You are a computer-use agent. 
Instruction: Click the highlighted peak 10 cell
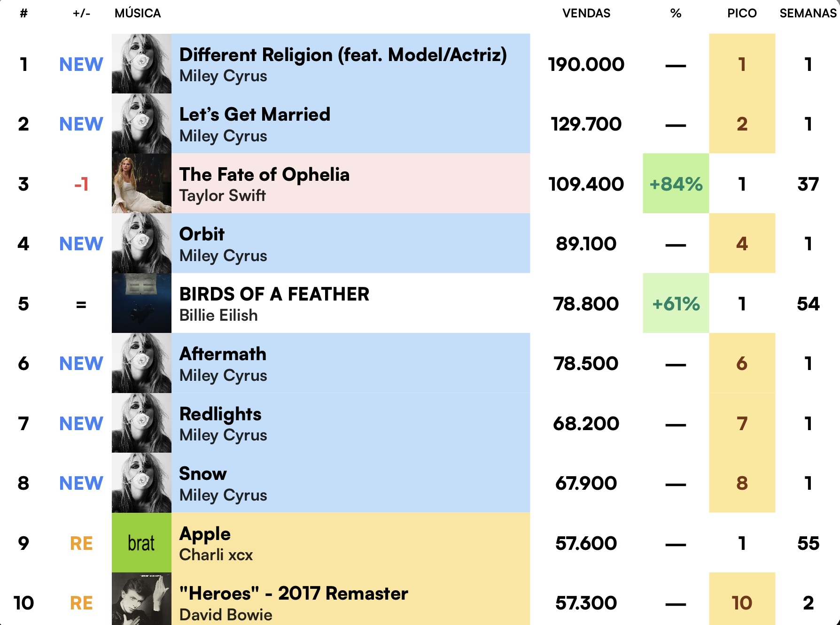(x=742, y=599)
